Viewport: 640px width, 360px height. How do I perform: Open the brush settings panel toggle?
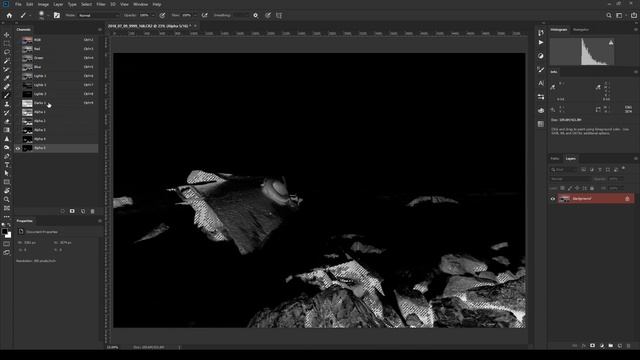coord(57,16)
